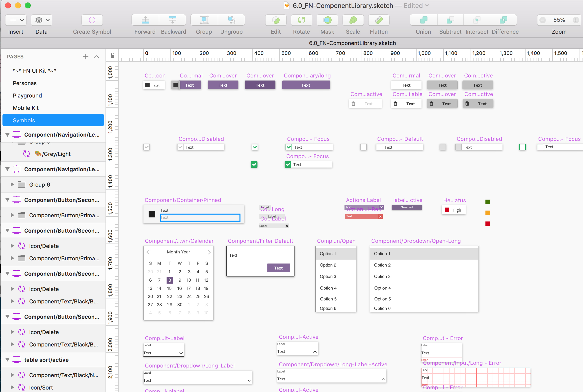Select the Scale tool
Viewport: 583px width, 392px height.
point(353,20)
